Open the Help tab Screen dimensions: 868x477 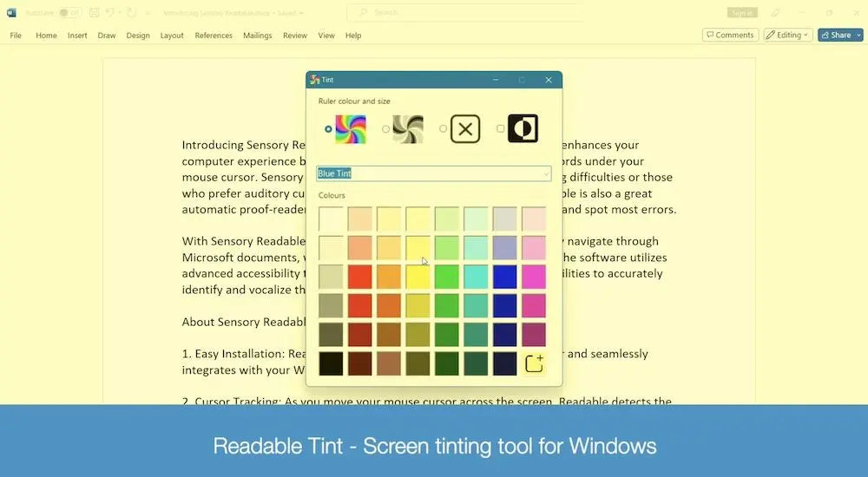coord(353,36)
